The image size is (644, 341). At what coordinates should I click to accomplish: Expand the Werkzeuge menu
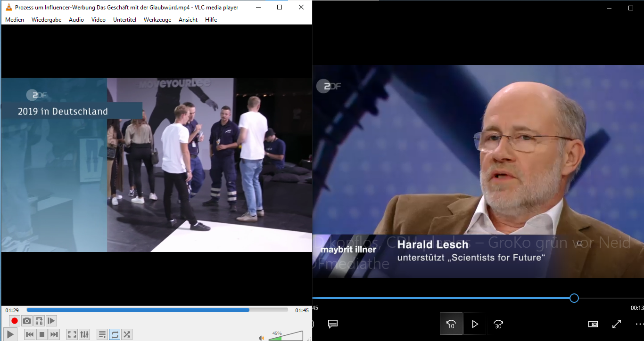tap(157, 20)
